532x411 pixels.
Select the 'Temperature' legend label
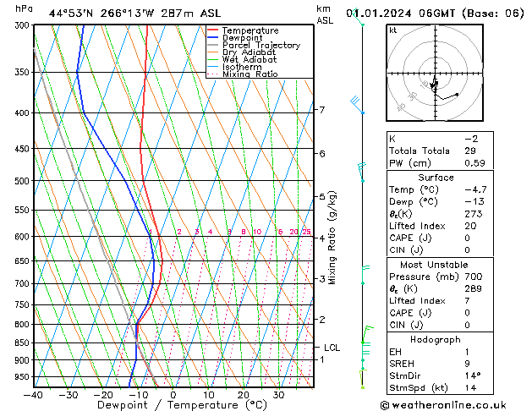250,30
